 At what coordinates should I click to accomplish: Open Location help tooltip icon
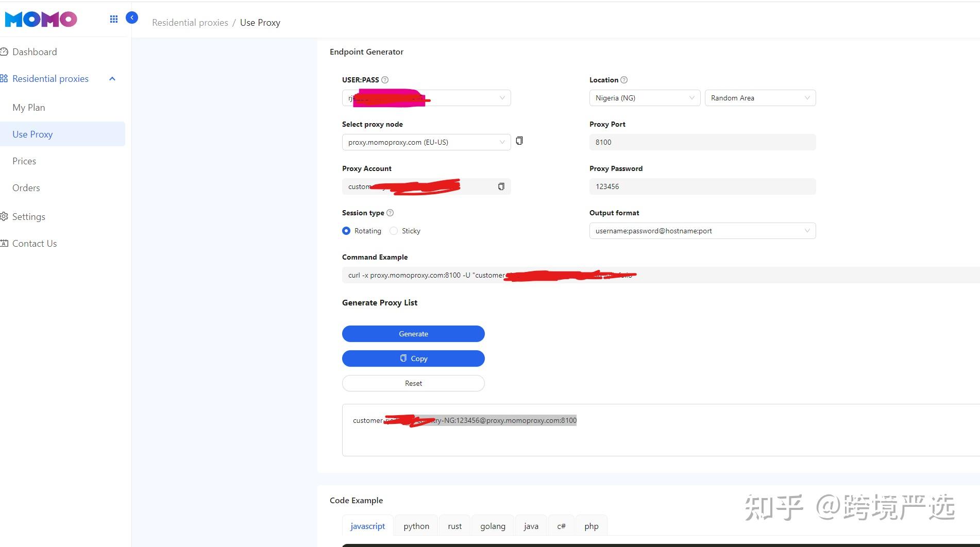pos(624,80)
